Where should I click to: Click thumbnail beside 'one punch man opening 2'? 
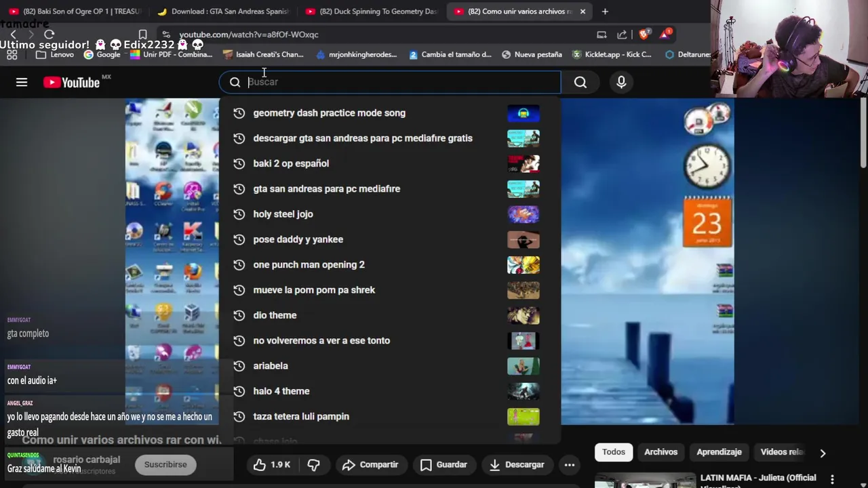tap(524, 264)
